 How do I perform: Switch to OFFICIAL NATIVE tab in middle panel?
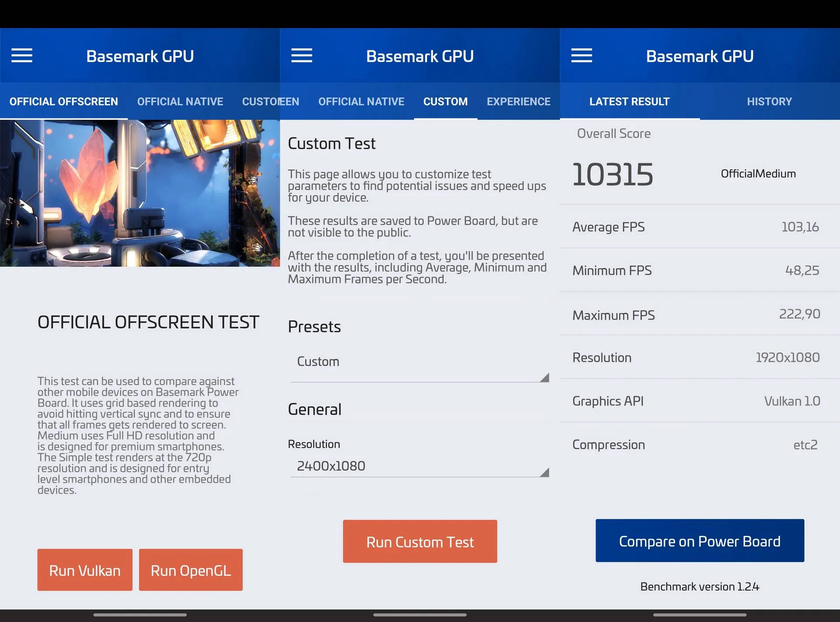click(361, 101)
